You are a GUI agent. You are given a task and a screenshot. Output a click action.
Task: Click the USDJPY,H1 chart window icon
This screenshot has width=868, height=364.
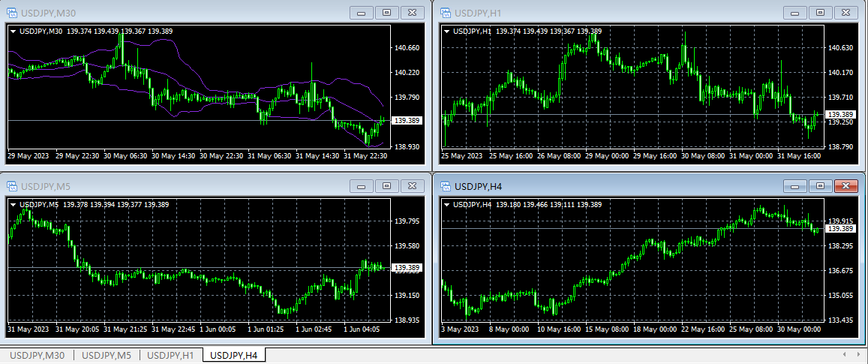[x=446, y=13]
